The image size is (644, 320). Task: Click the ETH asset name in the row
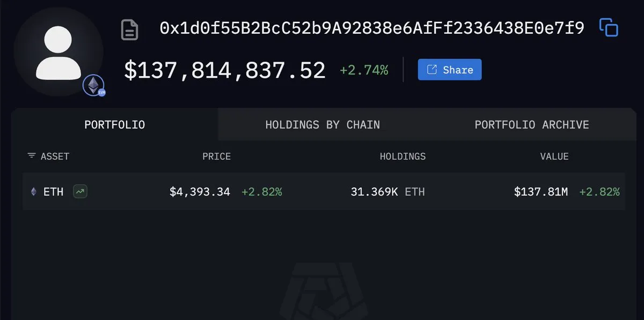[x=53, y=191]
